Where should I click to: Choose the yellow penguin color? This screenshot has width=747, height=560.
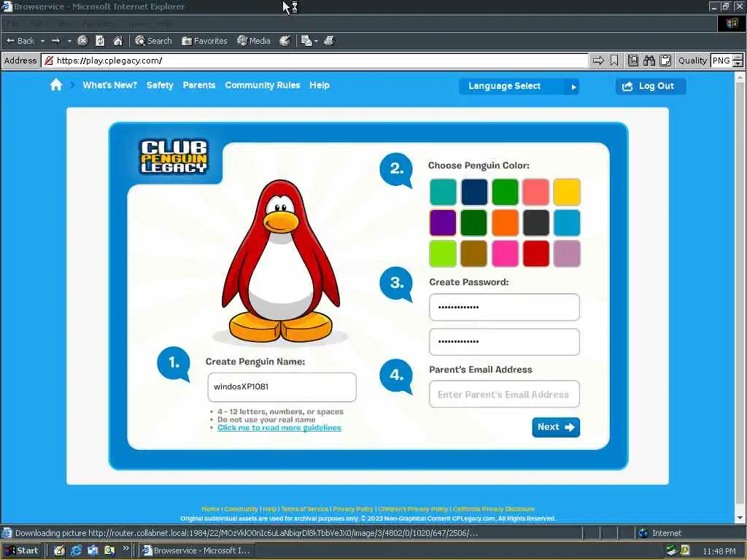pos(567,192)
